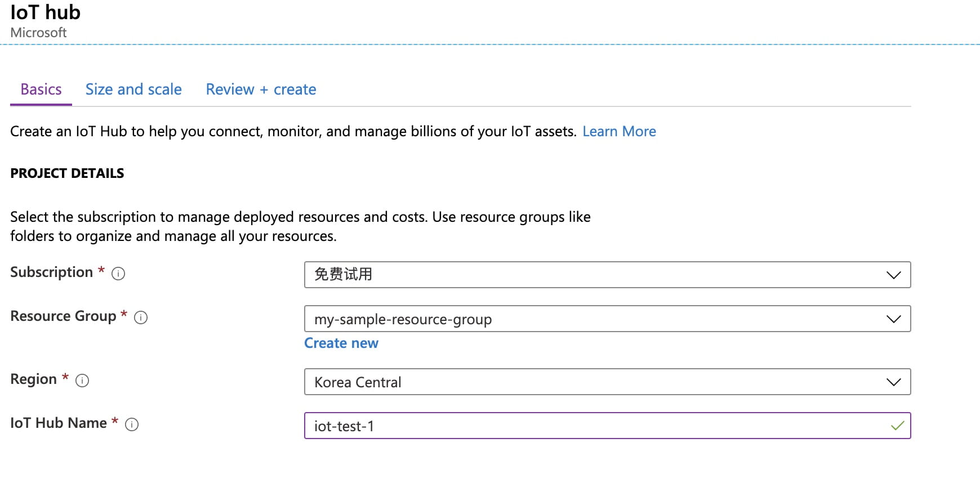The height and width of the screenshot is (483, 980).
Task: Click the IoT Hub Name info icon
Action: tap(132, 424)
